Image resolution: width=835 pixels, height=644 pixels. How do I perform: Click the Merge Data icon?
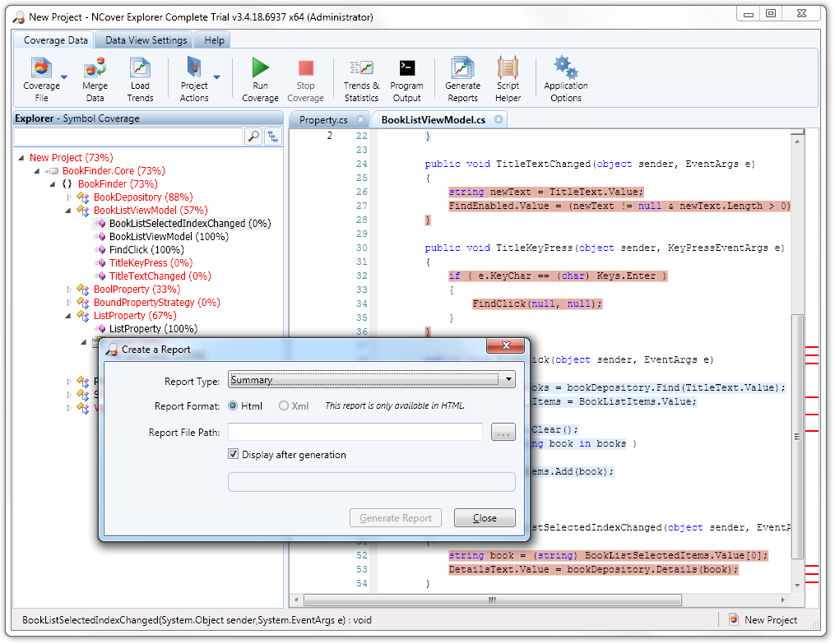click(95, 68)
